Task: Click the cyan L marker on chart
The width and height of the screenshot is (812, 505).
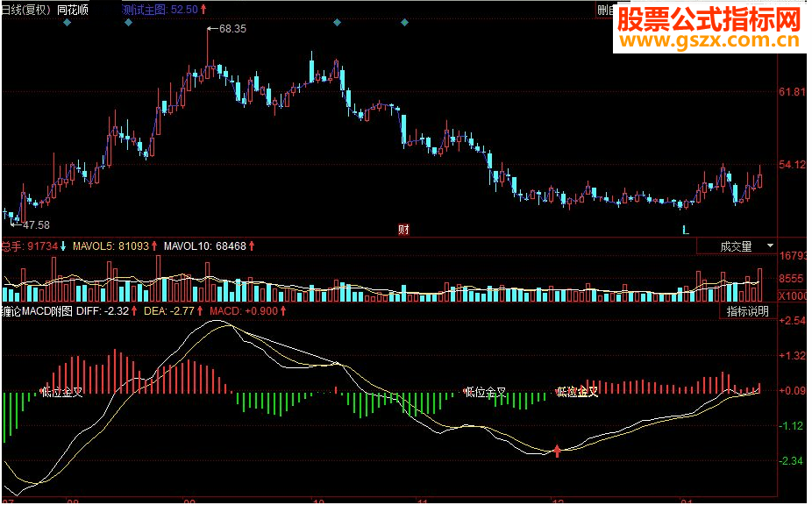Action: (686, 230)
